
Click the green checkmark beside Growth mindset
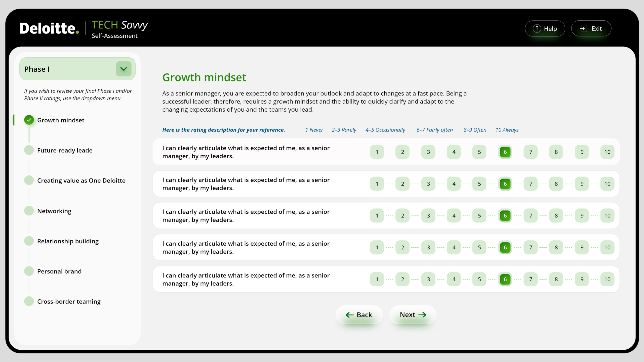[x=29, y=120]
